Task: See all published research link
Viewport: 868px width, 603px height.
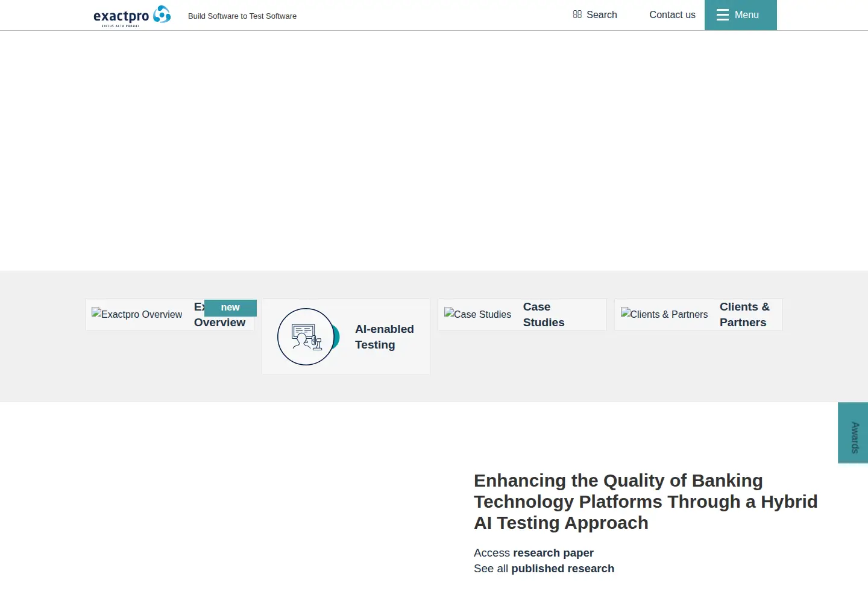Action: click(562, 569)
